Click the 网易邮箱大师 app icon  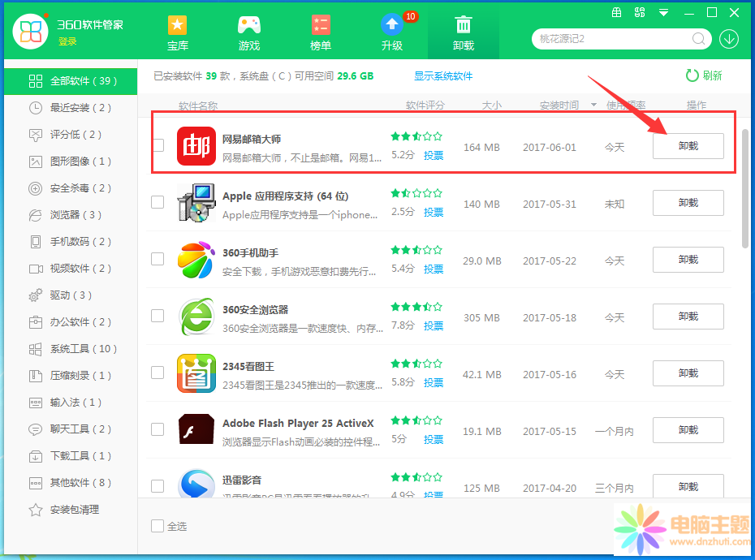pyautogui.click(x=196, y=146)
